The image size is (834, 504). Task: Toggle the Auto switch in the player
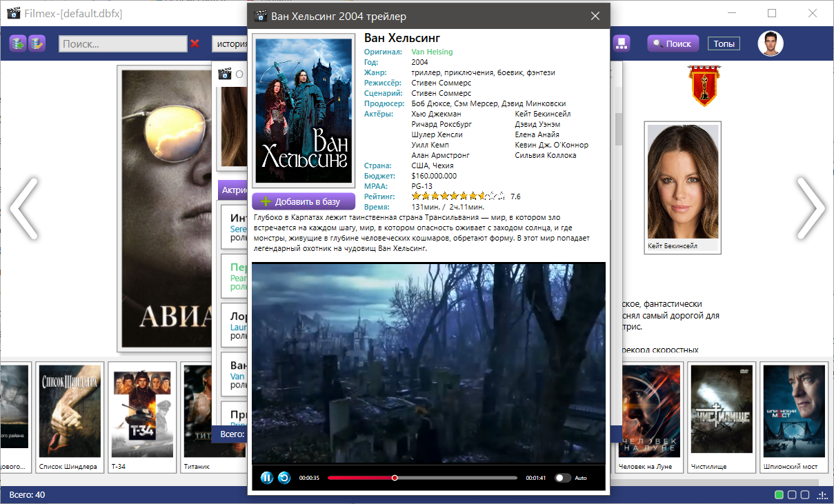(x=563, y=478)
